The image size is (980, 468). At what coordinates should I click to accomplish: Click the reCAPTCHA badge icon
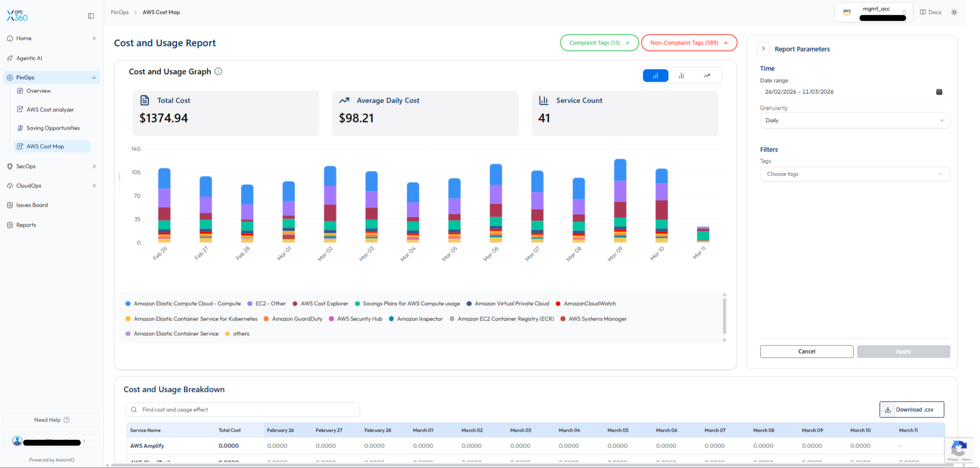coord(959,449)
